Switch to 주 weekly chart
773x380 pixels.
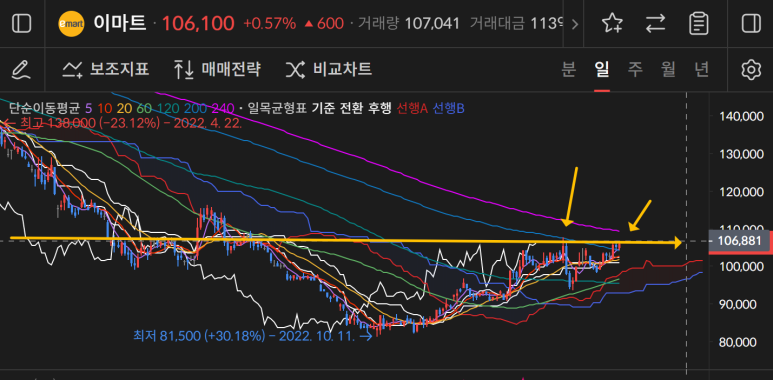point(635,69)
